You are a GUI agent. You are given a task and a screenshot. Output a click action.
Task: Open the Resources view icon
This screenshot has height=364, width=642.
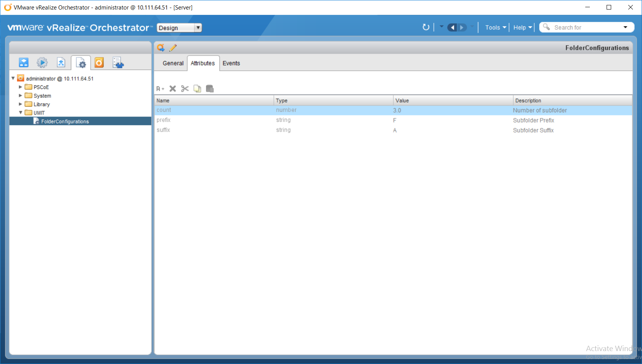pyautogui.click(x=61, y=62)
